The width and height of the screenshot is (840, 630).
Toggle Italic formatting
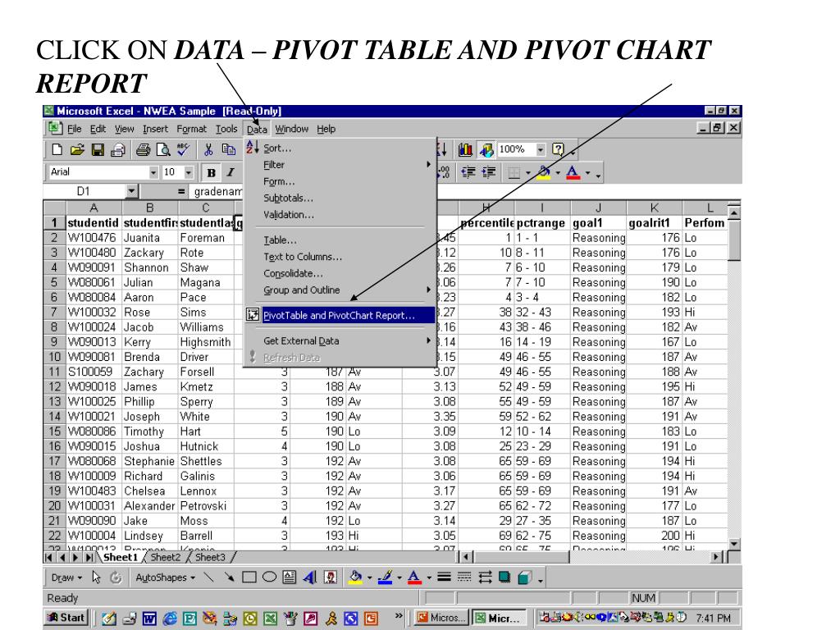(x=231, y=172)
